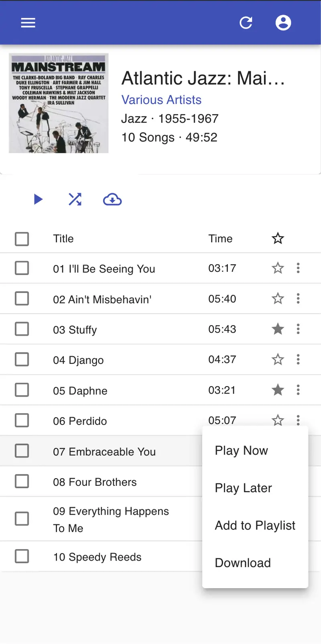Expand the three-dot menu for 05 Daphne

298,390
